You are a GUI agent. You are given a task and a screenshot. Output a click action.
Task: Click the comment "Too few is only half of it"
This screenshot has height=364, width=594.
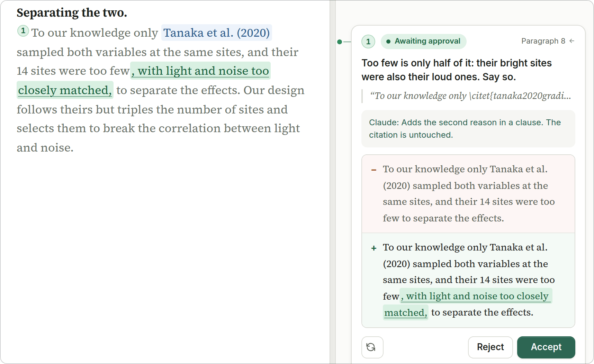(457, 70)
